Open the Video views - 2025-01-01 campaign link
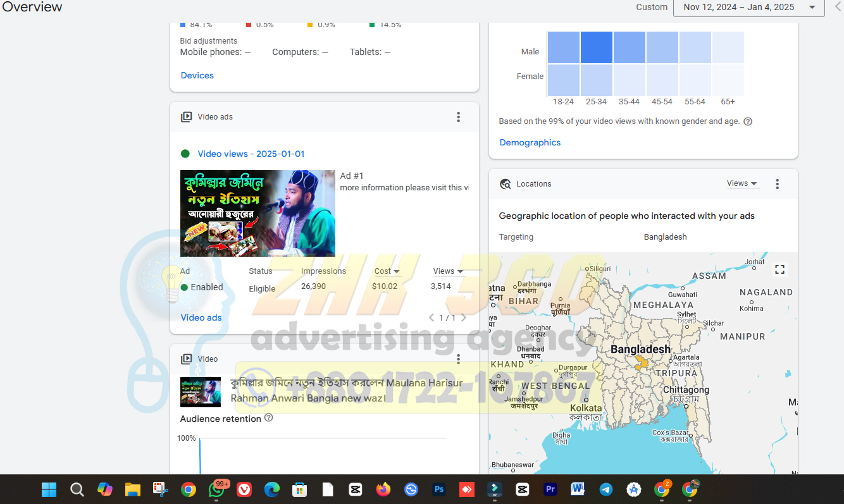Screen dimensions: 844x504 [251, 154]
